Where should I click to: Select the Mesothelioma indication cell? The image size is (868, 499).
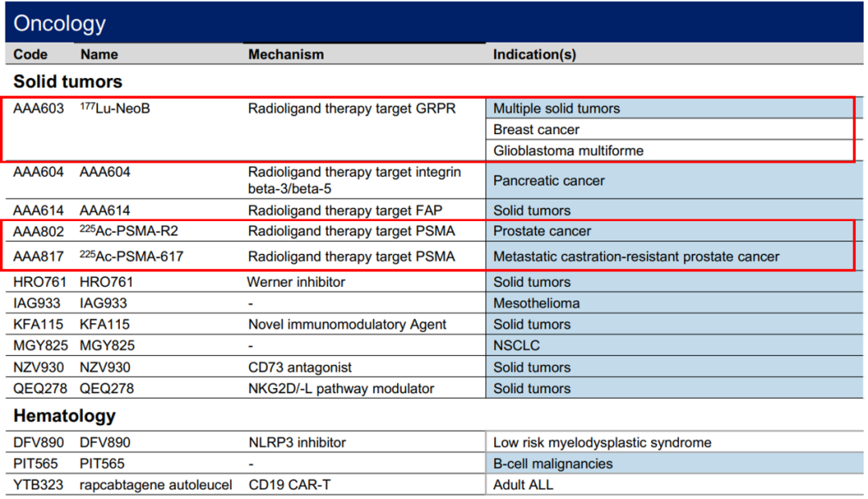tap(536, 304)
